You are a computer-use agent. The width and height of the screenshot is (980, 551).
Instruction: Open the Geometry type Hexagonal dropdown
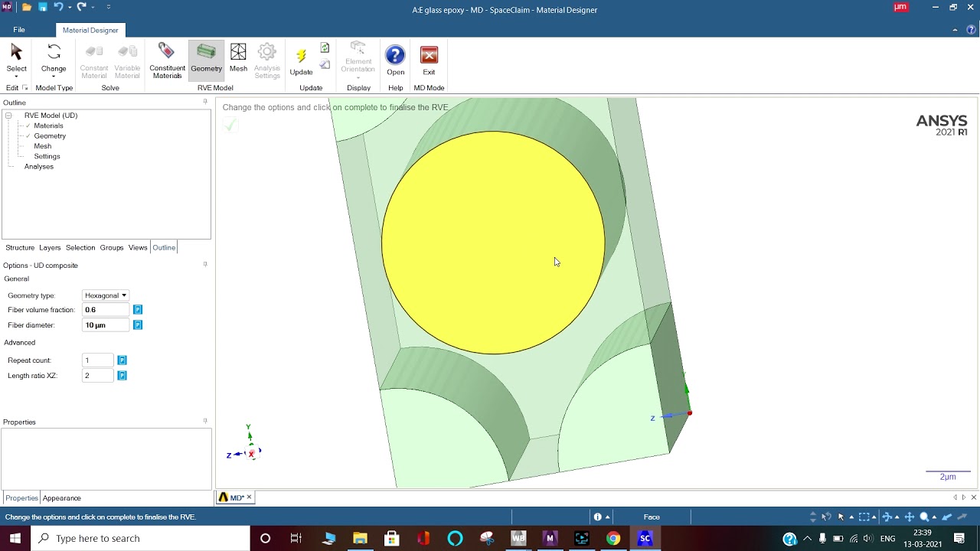click(x=105, y=295)
